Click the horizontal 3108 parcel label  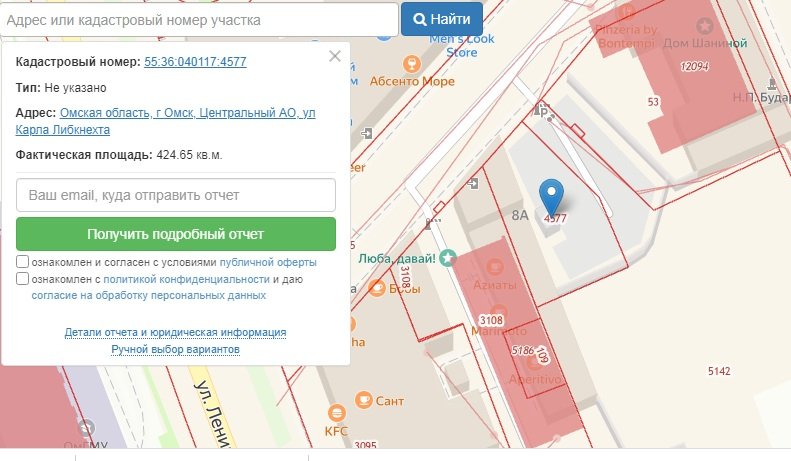[491, 320]
